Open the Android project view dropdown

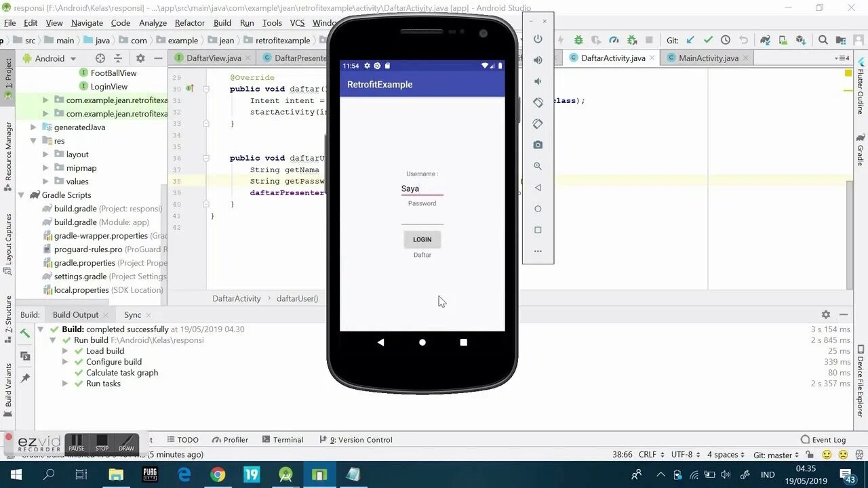pos(50,58)
